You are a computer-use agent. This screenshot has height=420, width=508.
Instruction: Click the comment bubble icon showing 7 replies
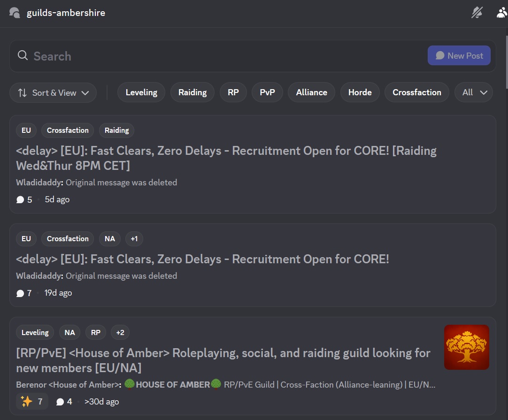[20, 293]
